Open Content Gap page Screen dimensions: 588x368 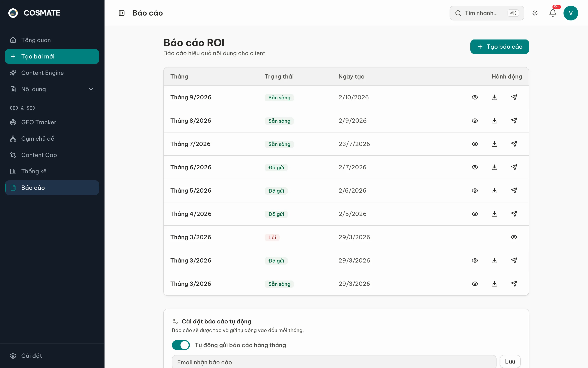pos(52,155)
